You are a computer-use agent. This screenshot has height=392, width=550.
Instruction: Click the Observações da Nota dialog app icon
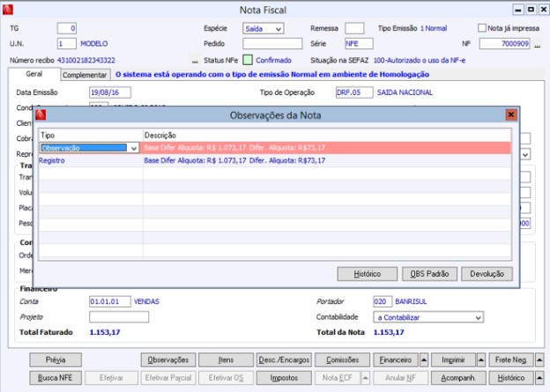pos(41,115)
